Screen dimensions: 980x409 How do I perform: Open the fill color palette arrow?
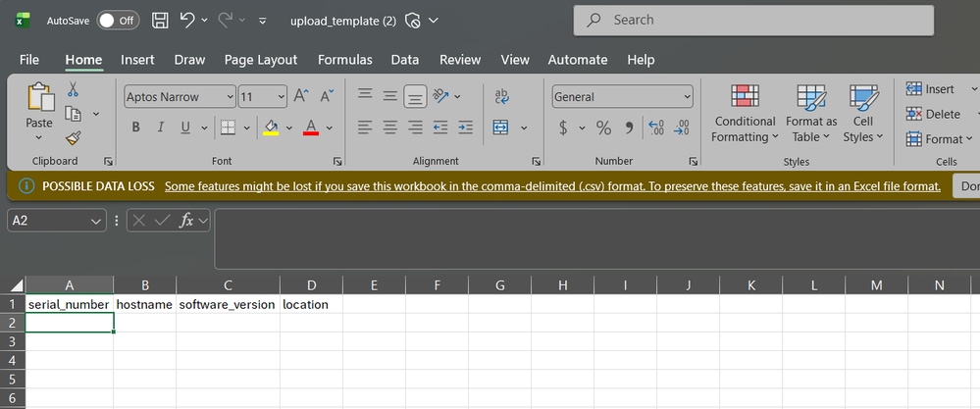tap(288, 128)
